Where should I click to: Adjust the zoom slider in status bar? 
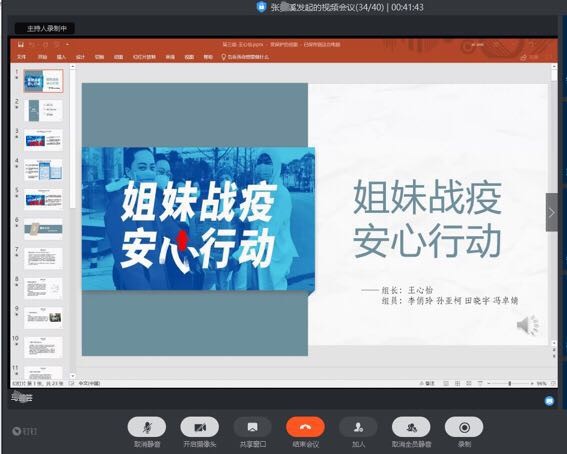[510, 383]
